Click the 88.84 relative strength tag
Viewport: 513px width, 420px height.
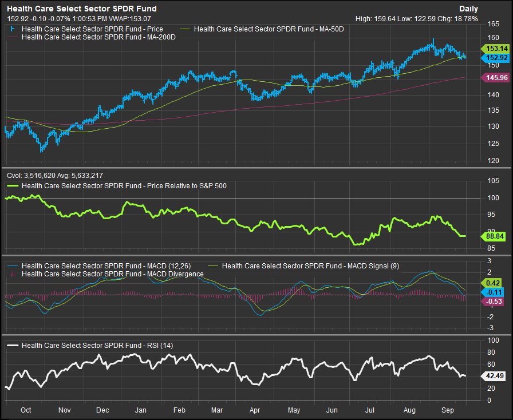point(494,236)
